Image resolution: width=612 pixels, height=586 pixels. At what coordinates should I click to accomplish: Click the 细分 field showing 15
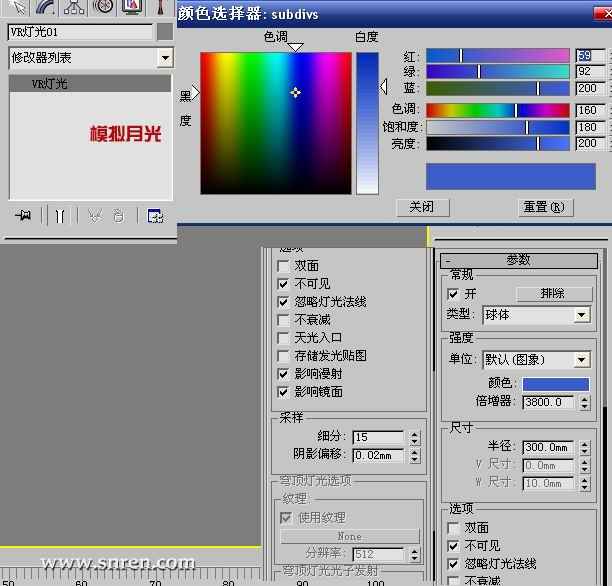pos(378,437)
